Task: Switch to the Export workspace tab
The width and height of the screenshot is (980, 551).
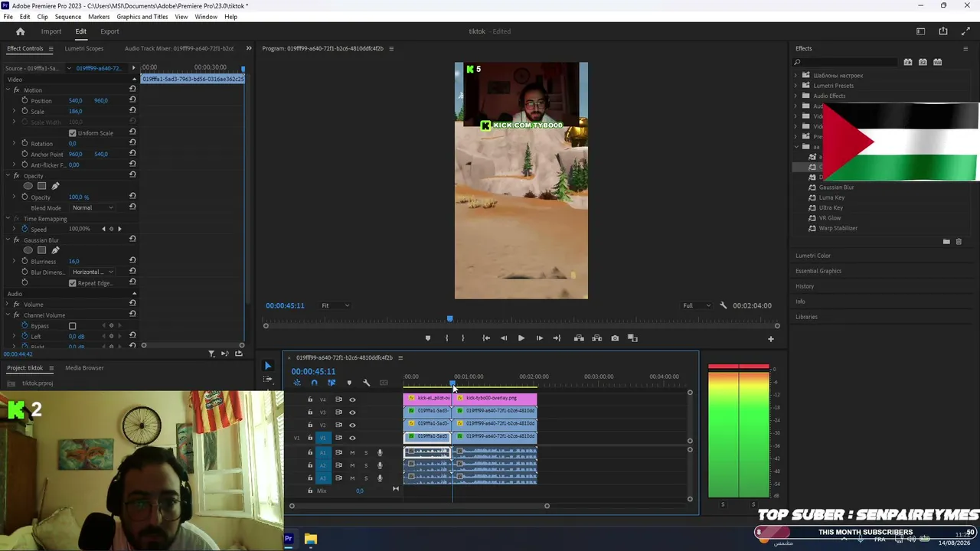Action: (109, 31)
